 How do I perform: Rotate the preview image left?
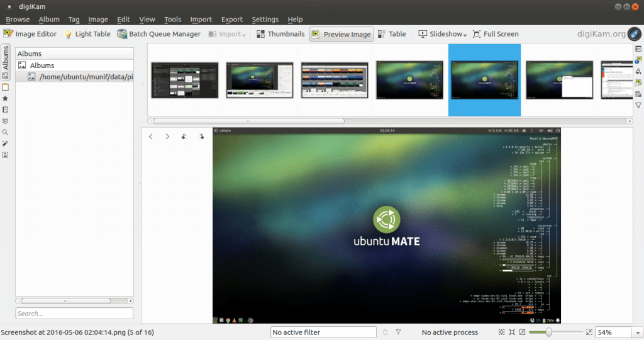[x=184, y=136]
